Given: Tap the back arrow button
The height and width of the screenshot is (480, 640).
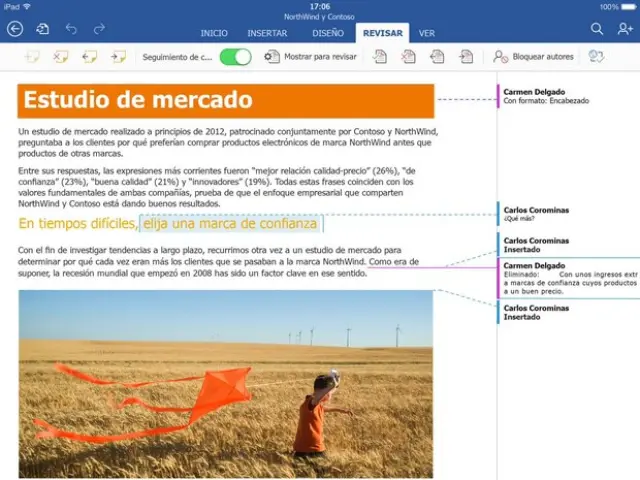Looking at the screenshot, I should (15, 30).
